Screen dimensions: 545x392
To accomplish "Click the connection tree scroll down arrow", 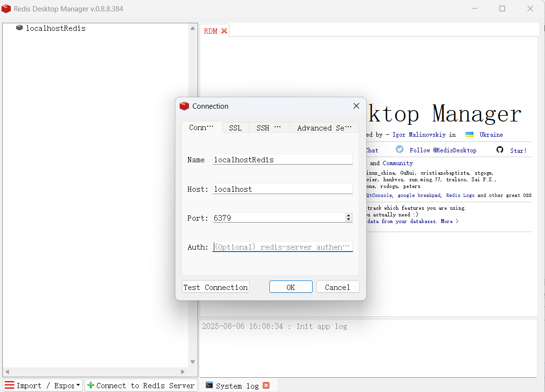I will click(192, 362).
